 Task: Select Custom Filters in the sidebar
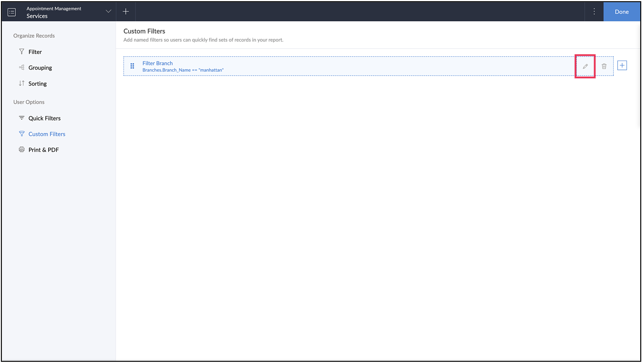(47, 134)
